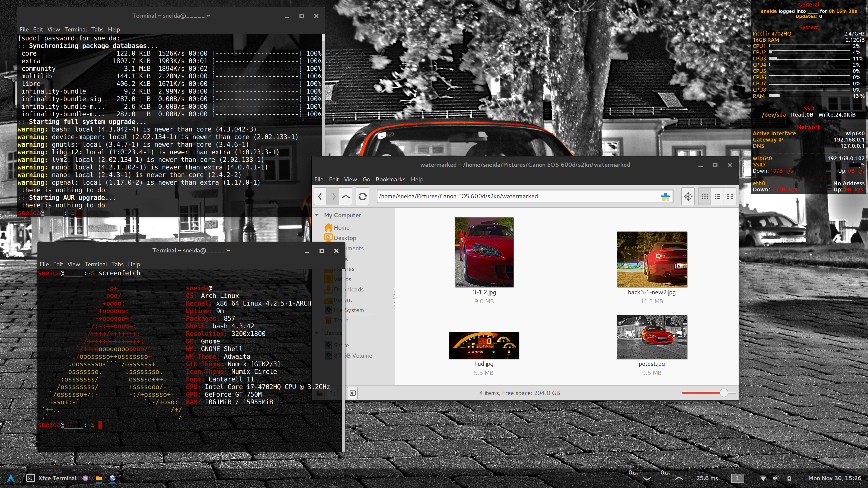Click the file name back3-1-new2.jpg
Image resolution: width=868 pixels, height=488 pixels.
(x=652, y=292)
